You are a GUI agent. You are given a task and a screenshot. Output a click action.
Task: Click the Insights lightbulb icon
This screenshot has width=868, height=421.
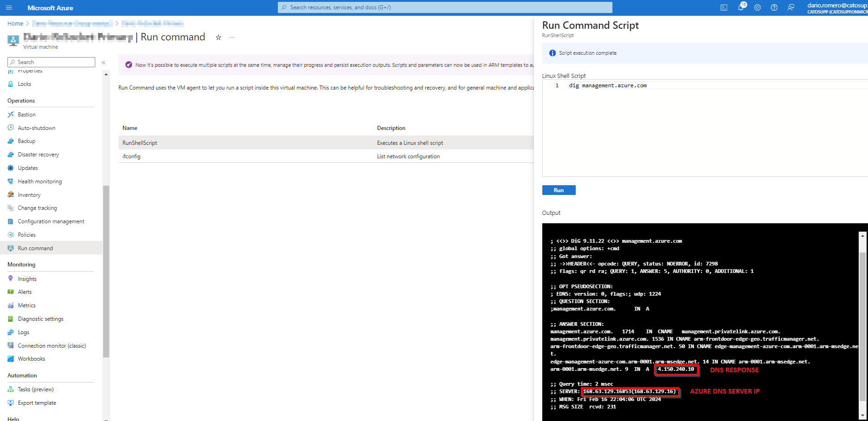click(x=11, y=279)
